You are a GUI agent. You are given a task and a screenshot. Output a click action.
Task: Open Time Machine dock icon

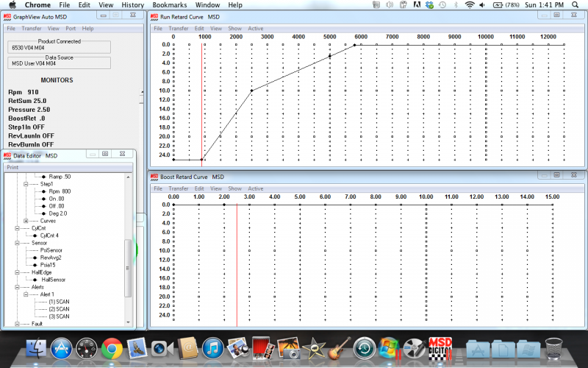[365, 348]
